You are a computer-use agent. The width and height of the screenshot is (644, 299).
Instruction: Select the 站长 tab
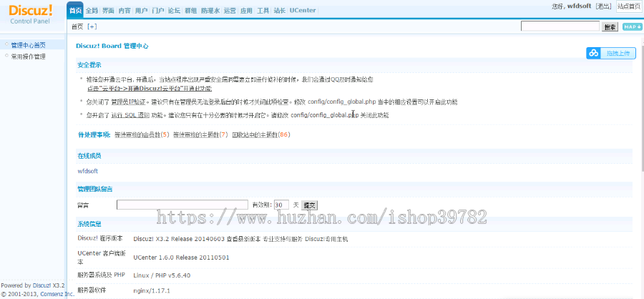[x=279, y=11]
